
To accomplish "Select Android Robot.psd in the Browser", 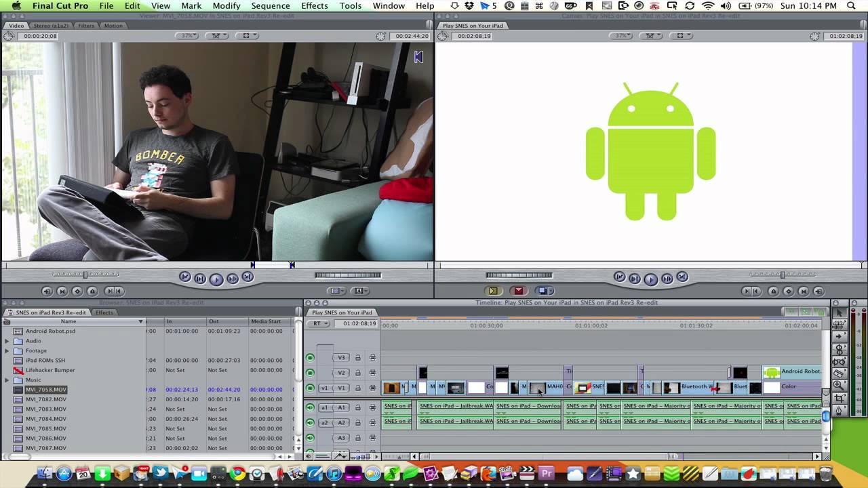I will (x=50, y=331).
